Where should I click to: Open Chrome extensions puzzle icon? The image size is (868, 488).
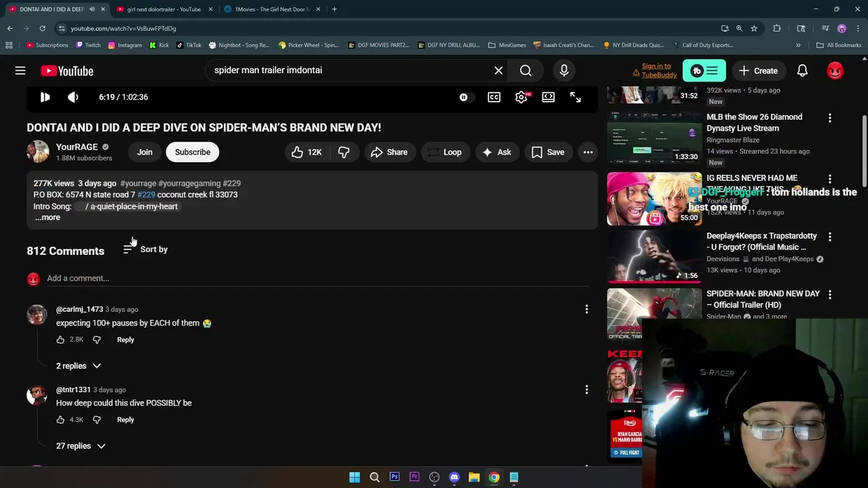777,28
